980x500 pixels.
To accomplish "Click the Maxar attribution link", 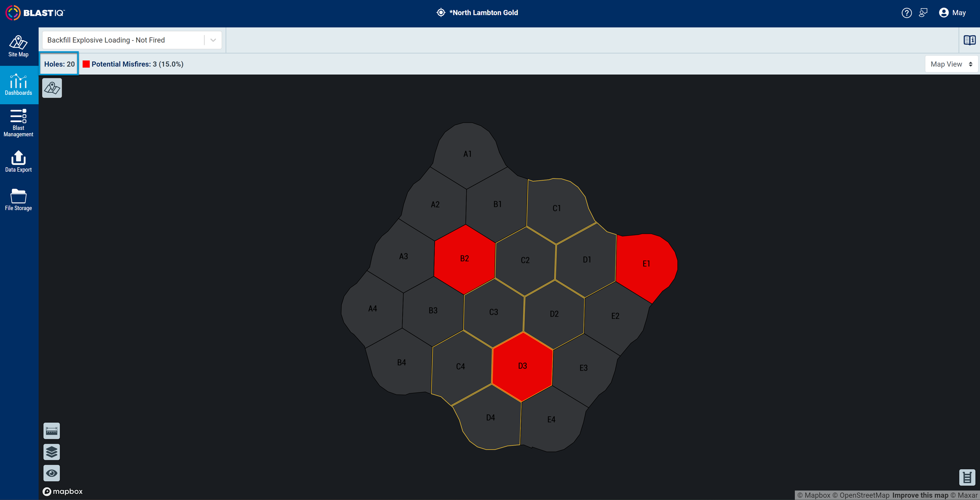I will coord(964,495).
